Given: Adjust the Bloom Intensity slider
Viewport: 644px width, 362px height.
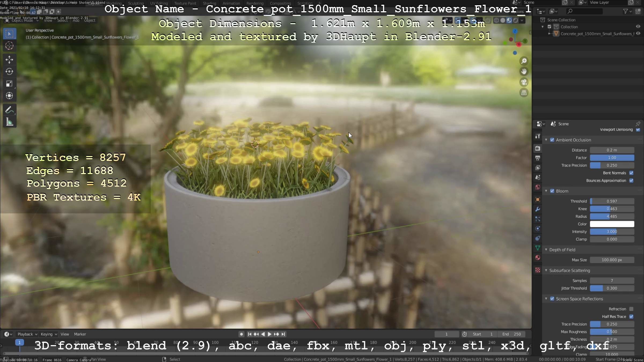Looking at the screenshot, I should tap(612, 232).
